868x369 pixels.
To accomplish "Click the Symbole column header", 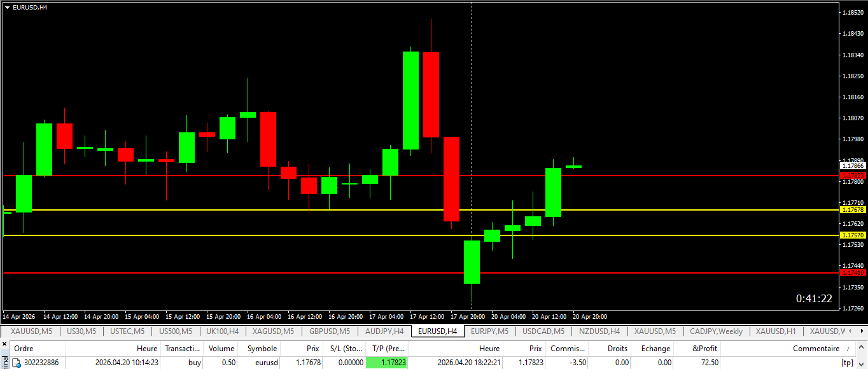I will tap(262, 349).
